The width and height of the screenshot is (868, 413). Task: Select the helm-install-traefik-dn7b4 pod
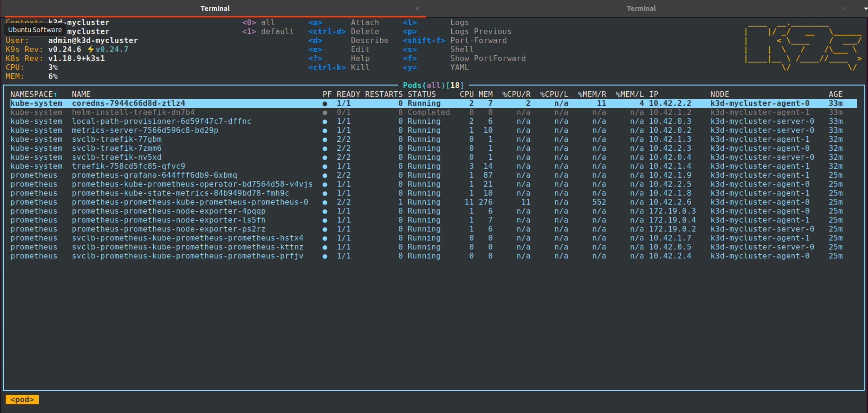pyautogui.click(x=434, y=112)
